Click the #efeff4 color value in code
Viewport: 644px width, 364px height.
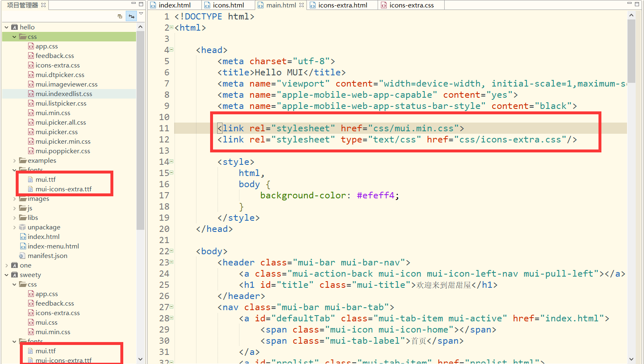coord(376,195)
